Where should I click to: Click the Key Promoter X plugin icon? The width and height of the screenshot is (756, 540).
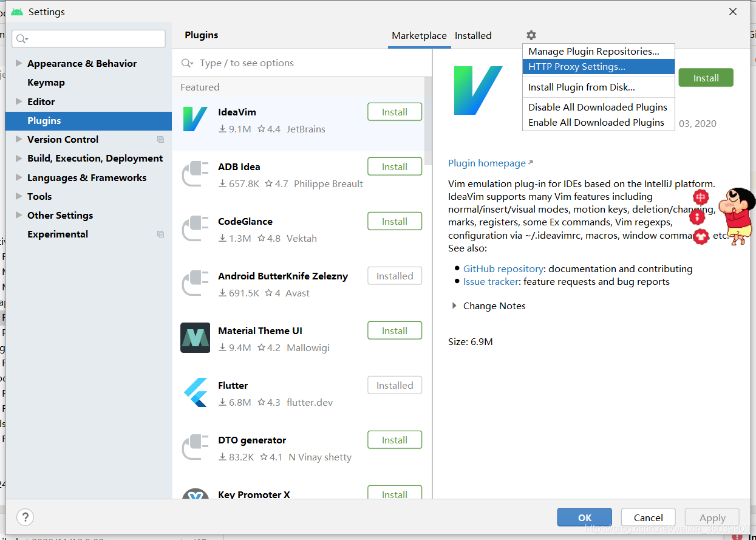click(x=196, y=493)
